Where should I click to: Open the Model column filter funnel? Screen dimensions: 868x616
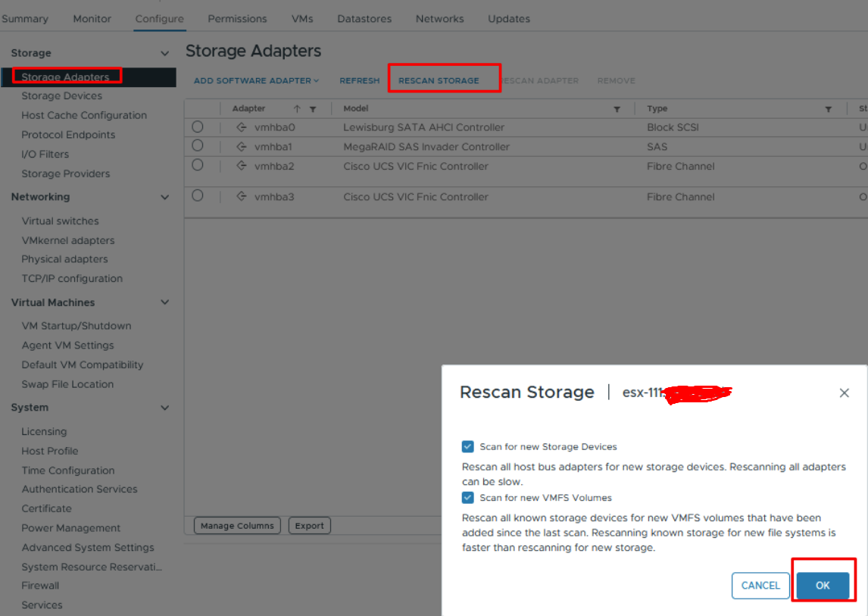pyautogui.click(x=617, y=108)
